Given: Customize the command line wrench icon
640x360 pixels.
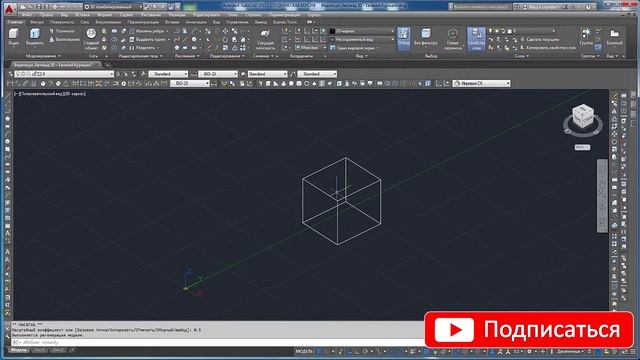Looking at the screenshot, I should tap(7, 337).
